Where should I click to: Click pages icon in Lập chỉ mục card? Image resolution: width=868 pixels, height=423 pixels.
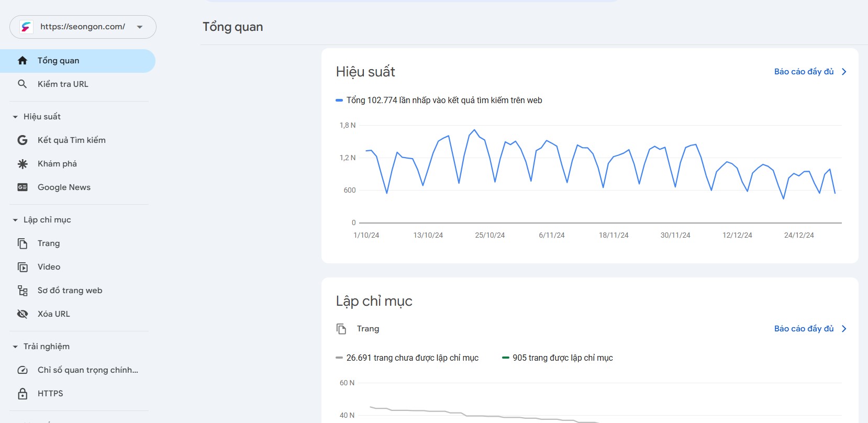click(341, 329)
